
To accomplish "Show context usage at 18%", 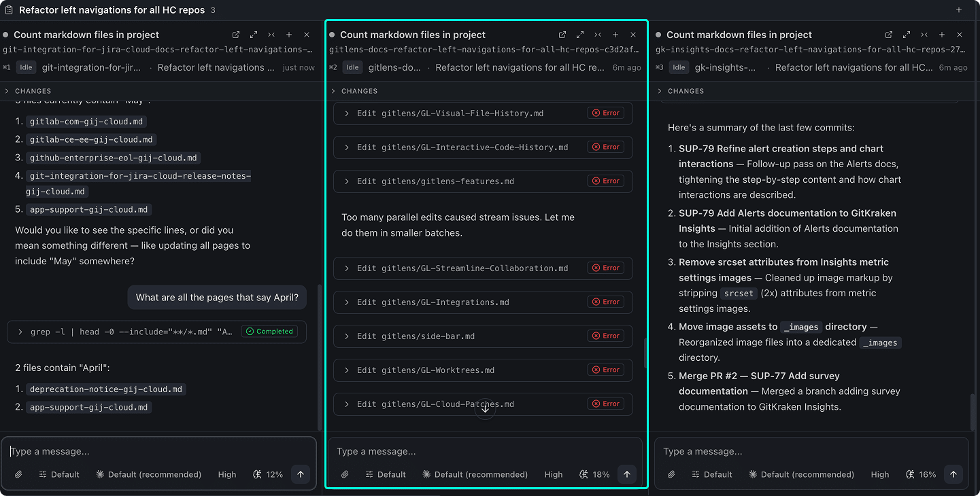I will [x=594, y=474].
